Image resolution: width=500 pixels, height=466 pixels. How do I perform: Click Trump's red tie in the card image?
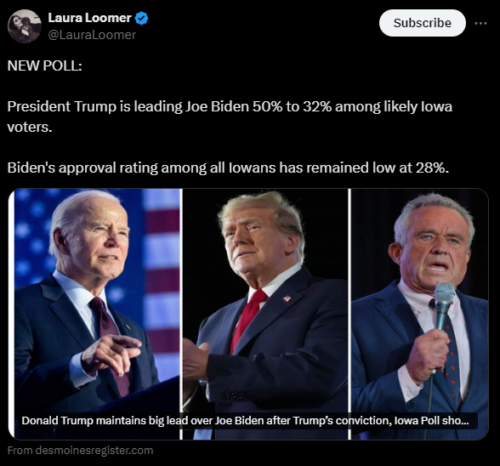247,321
